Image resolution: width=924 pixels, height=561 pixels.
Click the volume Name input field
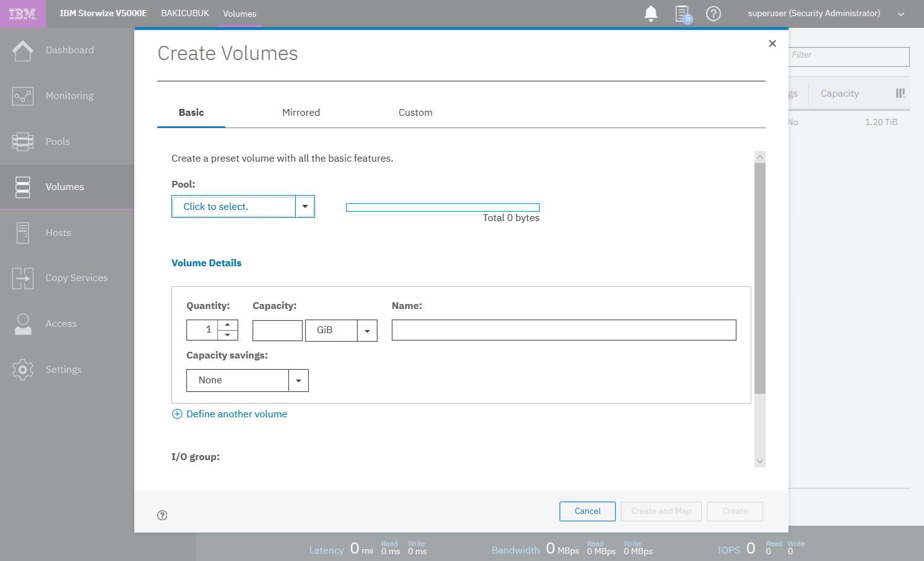click(x=564, y=330)
